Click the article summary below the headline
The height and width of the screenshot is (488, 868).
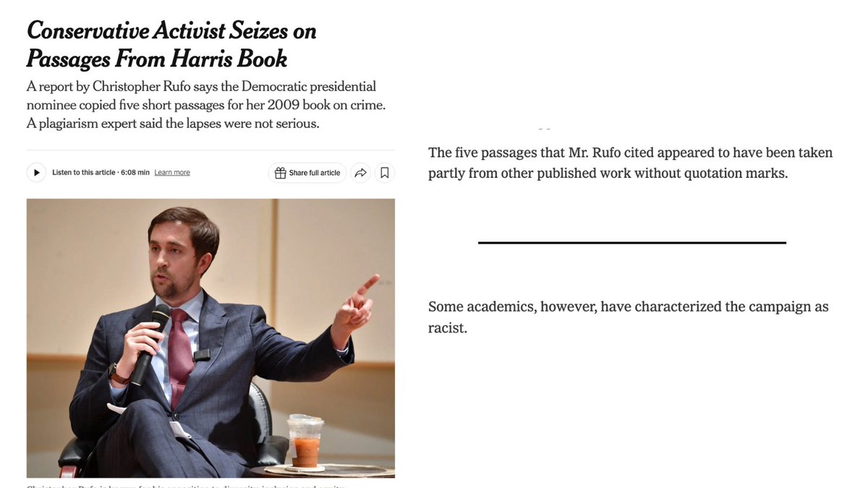click(x=206, y=105)
